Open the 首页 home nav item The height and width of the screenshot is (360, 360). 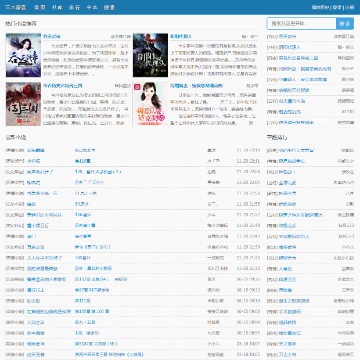click(x=40, y=7)
